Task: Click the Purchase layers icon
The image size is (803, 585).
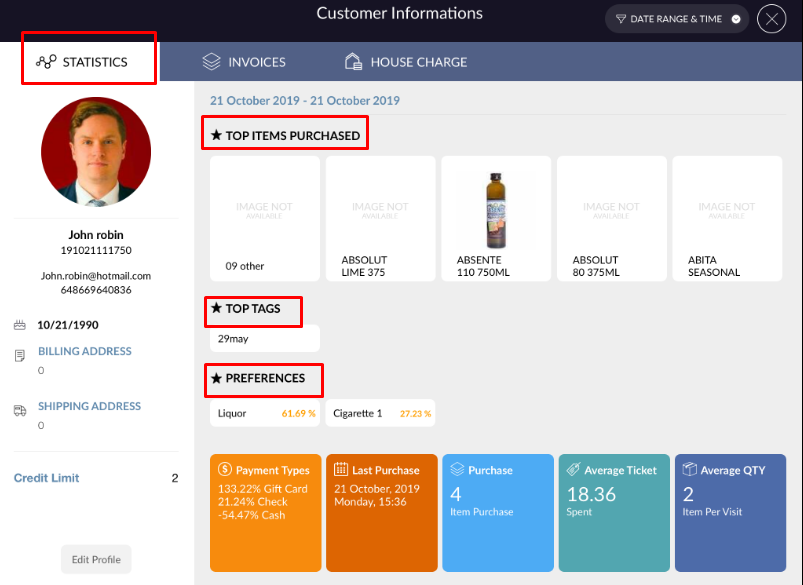Action: point(457,470)
